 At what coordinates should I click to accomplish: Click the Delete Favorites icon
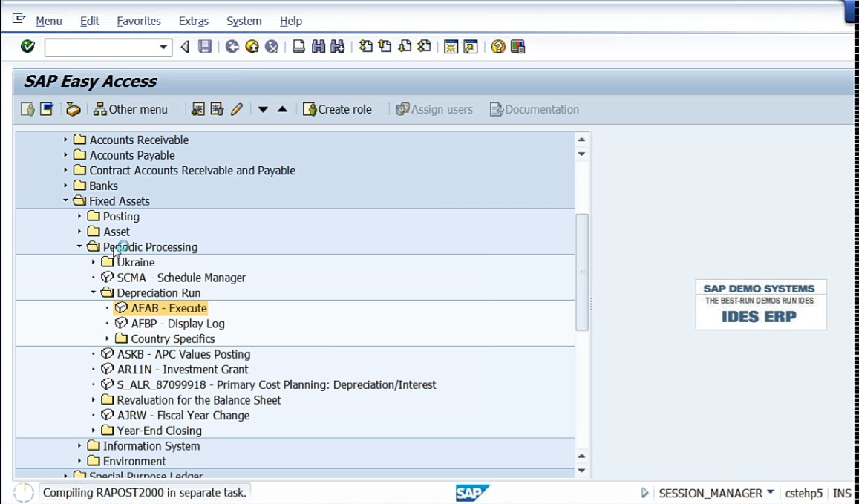pos(217,109)
